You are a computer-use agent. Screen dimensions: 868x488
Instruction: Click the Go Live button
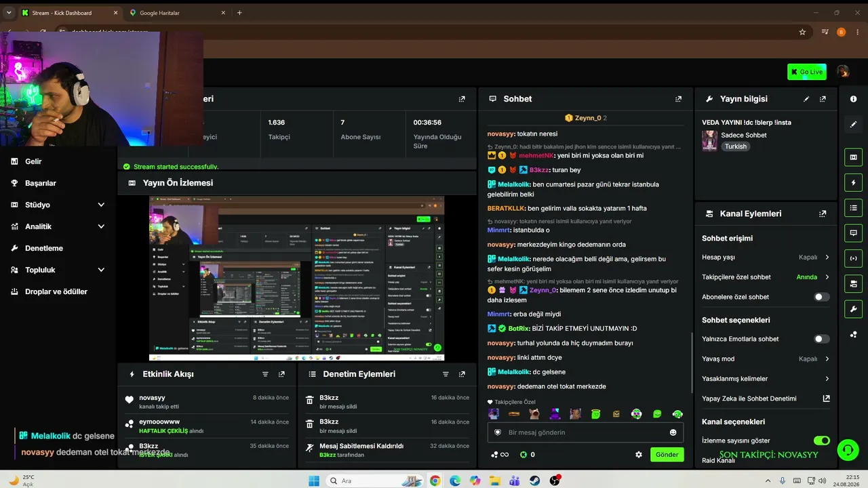click(x=807, y=72)
